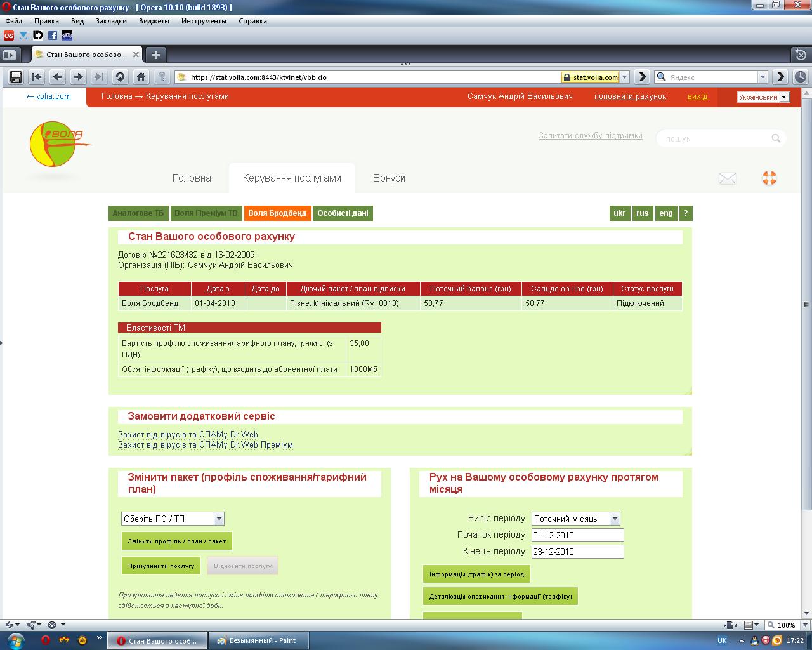The image size is (812, 650).
Task: Open the history clock icon
Action: 801,77
